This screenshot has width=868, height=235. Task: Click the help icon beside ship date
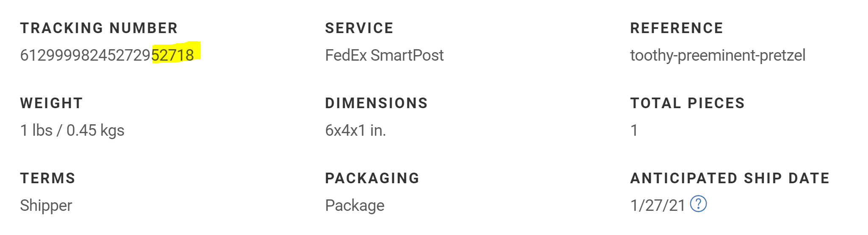pos(698,204)
